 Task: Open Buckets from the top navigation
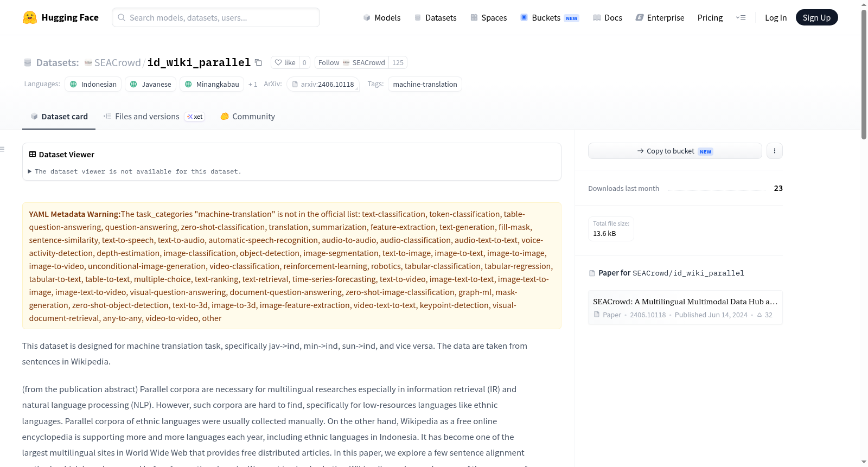(550, 17)
